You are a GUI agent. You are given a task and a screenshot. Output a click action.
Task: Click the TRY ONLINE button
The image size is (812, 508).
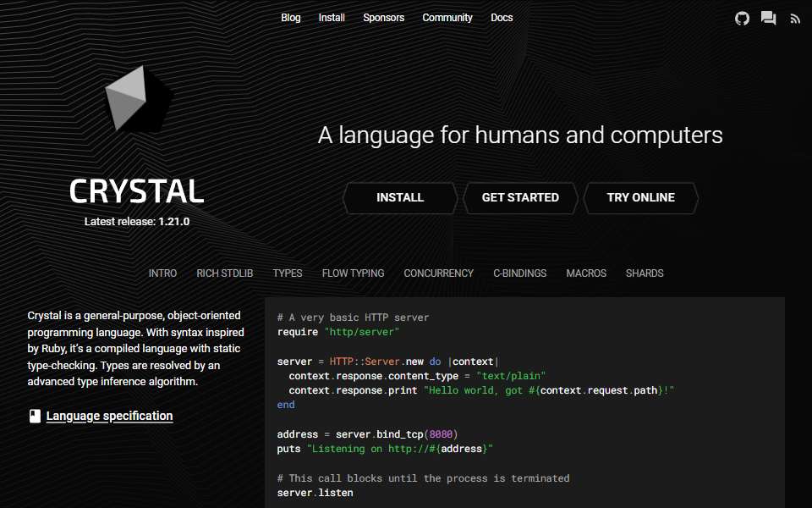click(x=640, y=197)
